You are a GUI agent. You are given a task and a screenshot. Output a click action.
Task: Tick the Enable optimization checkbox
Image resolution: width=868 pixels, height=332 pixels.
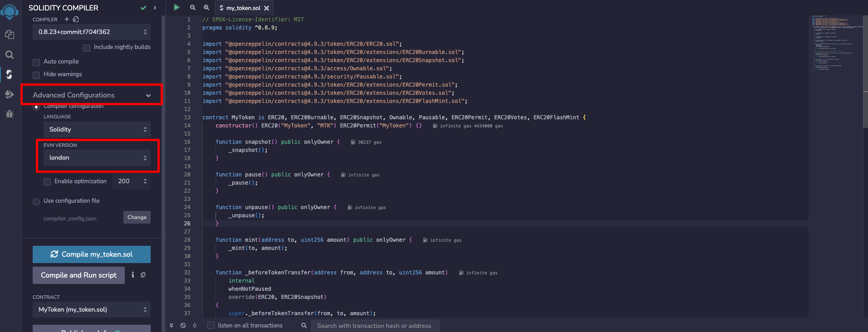point(47,181)
